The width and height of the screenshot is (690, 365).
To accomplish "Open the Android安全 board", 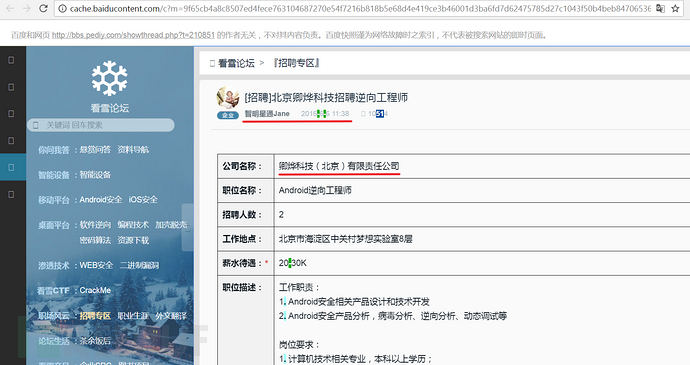I will pyautogui.click(x=101, y=199).
